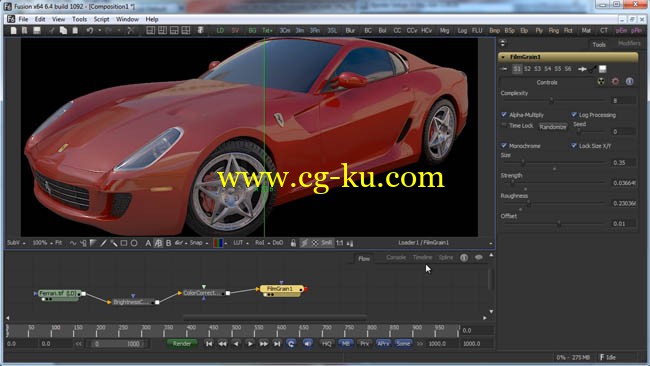650x366 pixels.
Task: Open the Edit menu
Action: (40, 19)
